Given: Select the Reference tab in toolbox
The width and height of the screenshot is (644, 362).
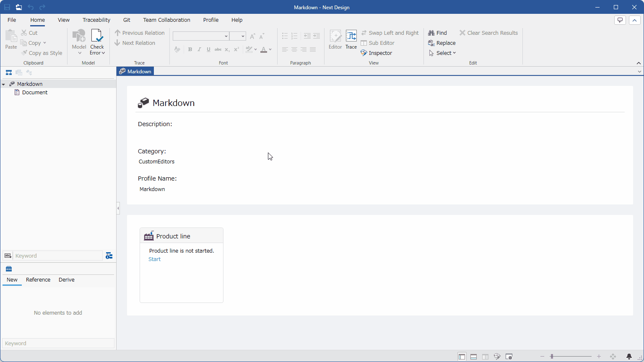Looking at the screenshot, I should coord(38,280).
